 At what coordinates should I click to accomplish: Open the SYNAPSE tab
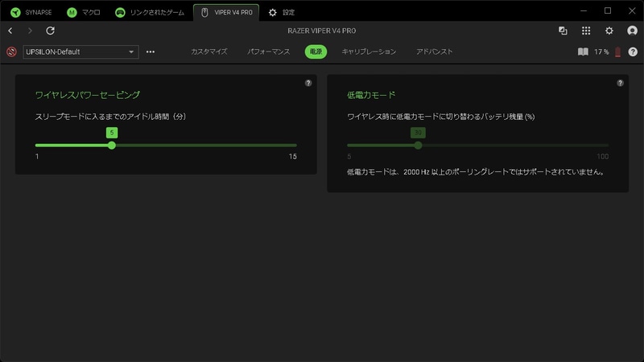click(x=31, y=12)
